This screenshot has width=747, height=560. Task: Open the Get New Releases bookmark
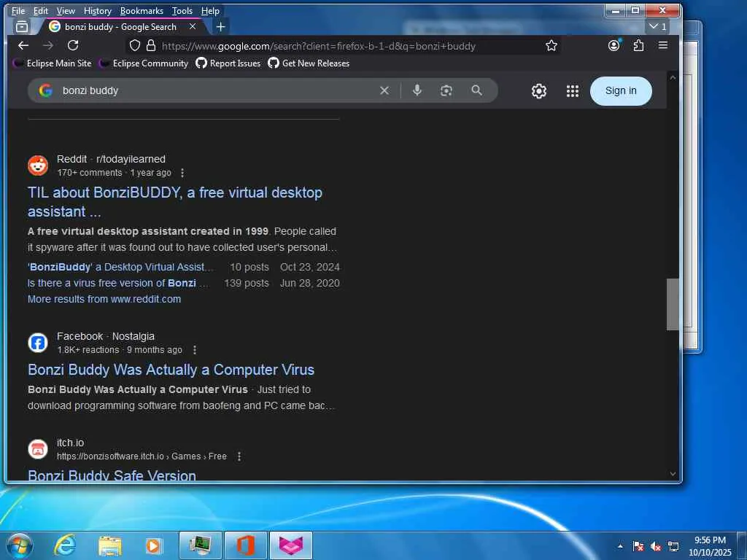click(309, 63)
